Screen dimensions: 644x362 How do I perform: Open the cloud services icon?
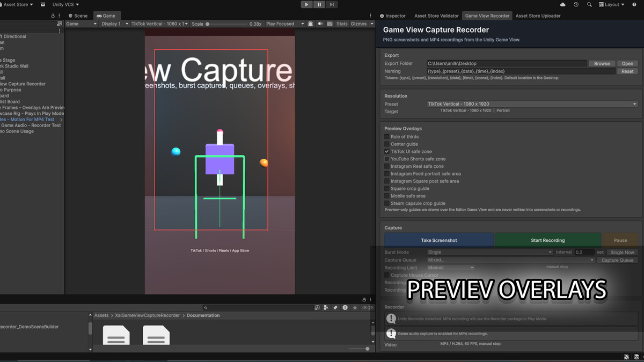pos(562,4)
